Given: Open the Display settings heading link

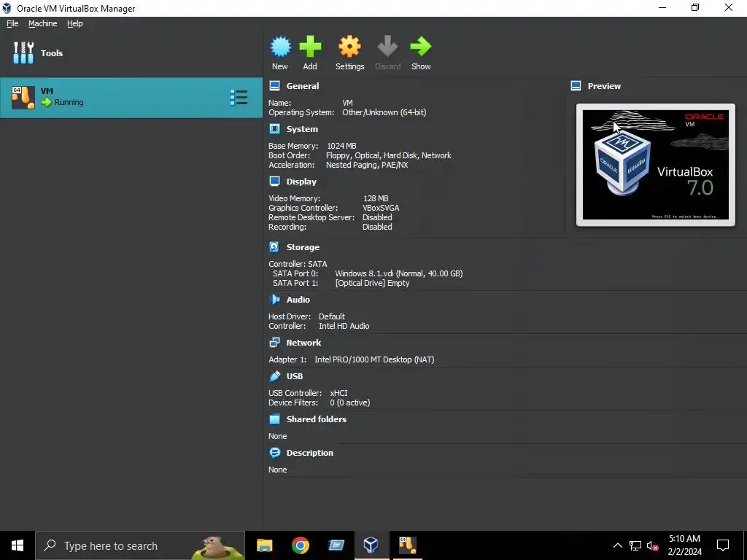Looking at the screenshot, I should pos(301,182).
